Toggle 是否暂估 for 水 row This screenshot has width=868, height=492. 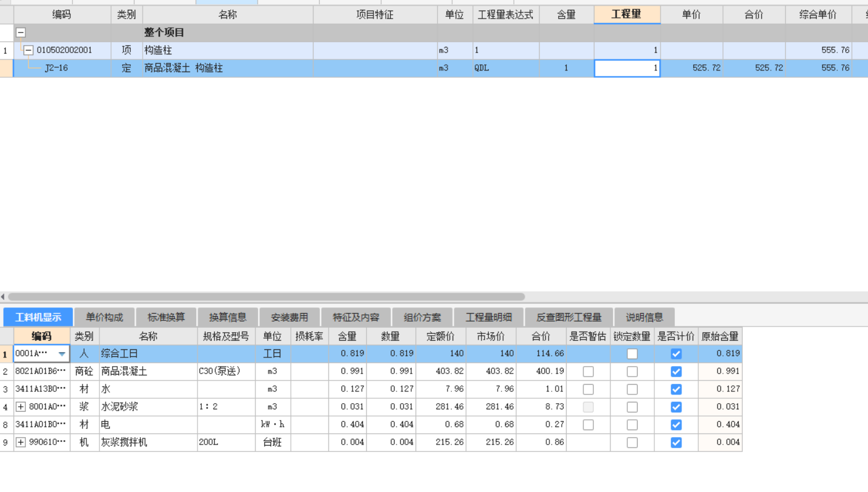click(x=588, y=390)
